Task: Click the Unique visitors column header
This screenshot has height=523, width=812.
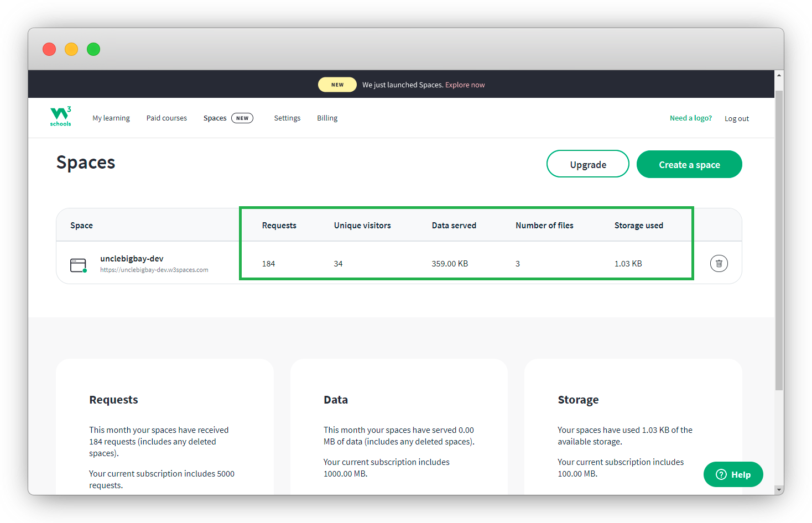Action: tap(362, 226)
